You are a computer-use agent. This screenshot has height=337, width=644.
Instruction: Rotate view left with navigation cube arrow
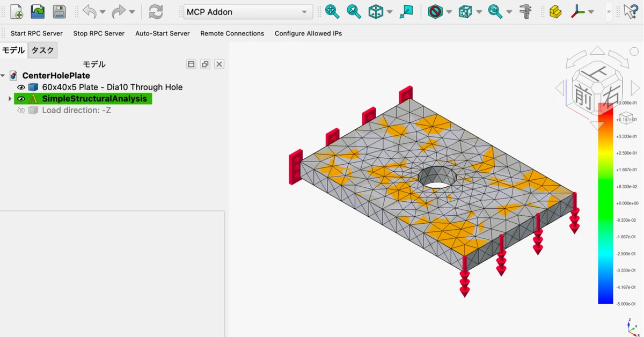pyautogui.click(x=560, y=88)
